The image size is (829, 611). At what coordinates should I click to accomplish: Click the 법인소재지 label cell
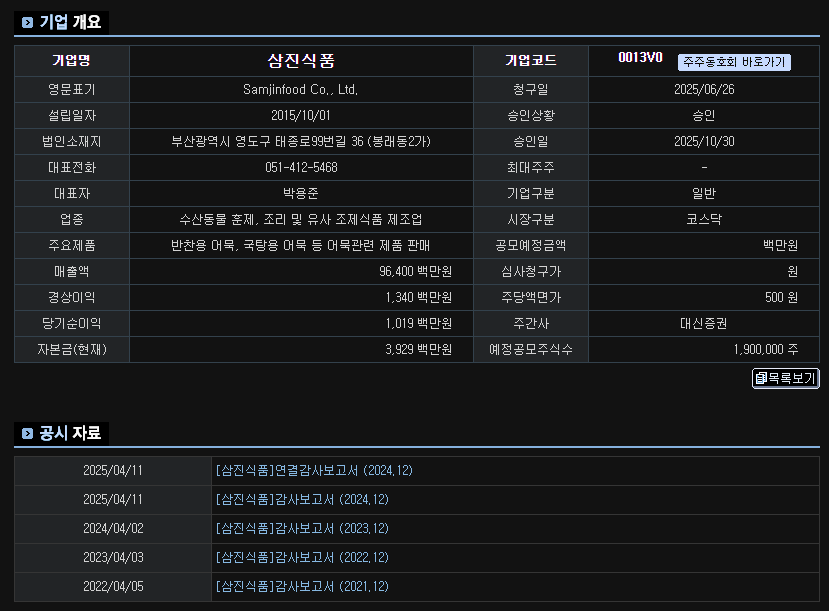[x=72, y=142]
